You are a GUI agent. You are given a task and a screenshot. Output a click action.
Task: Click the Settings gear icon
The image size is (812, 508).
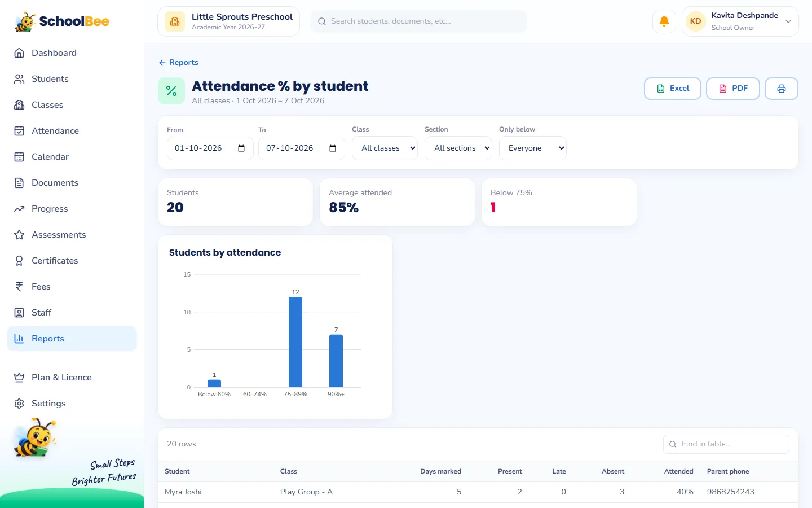pos(19,404)
